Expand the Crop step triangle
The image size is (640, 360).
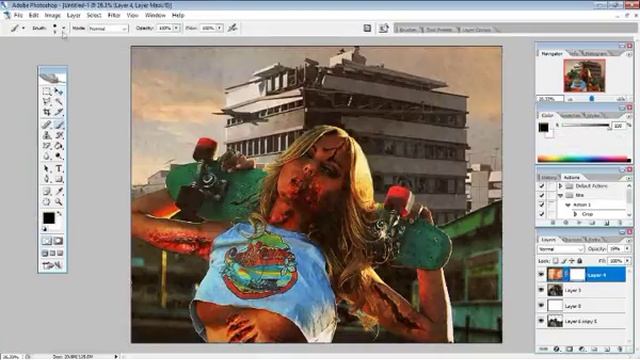pos(575,214)
